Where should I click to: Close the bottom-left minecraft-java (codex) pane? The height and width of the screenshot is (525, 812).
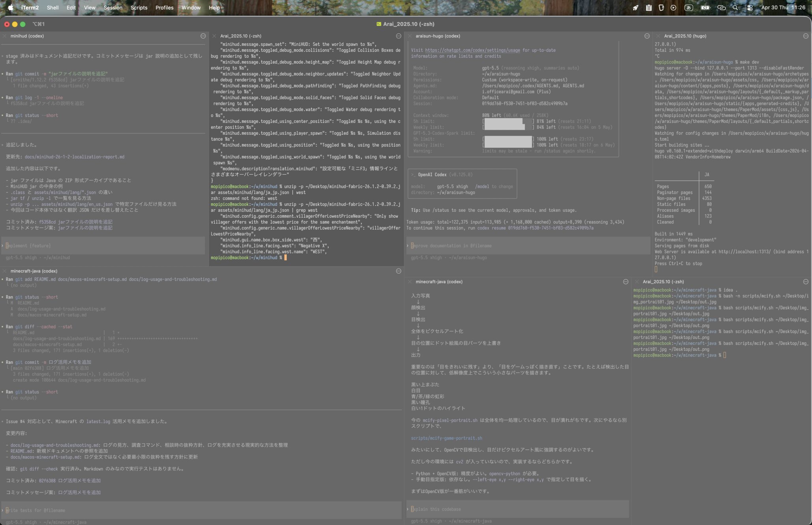[5, 271]
